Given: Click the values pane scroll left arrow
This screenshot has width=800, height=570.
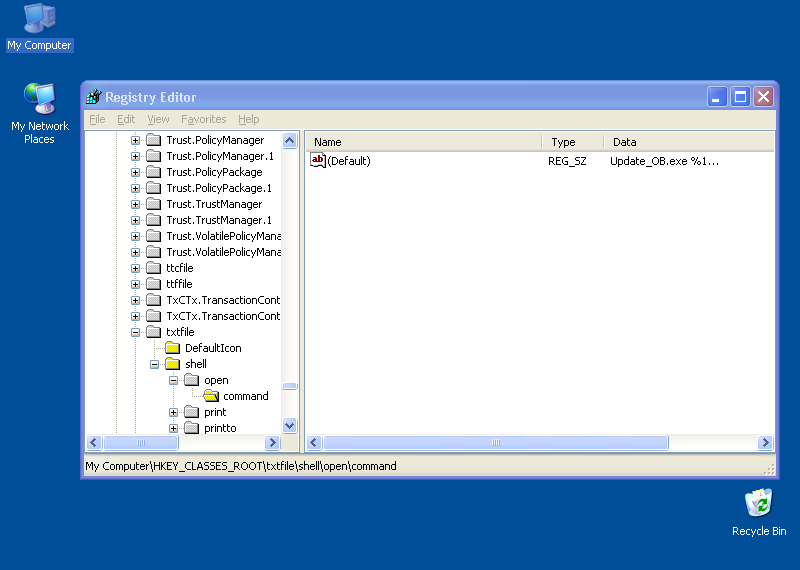Looking at the screenshot, I should click(314, 442).
